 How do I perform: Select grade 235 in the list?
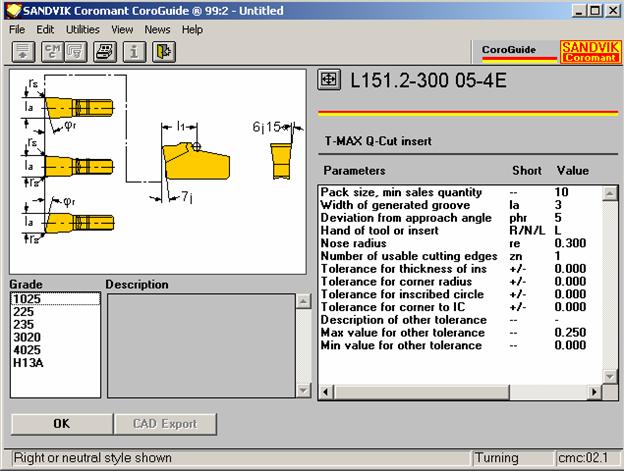(x=55, y=324)
